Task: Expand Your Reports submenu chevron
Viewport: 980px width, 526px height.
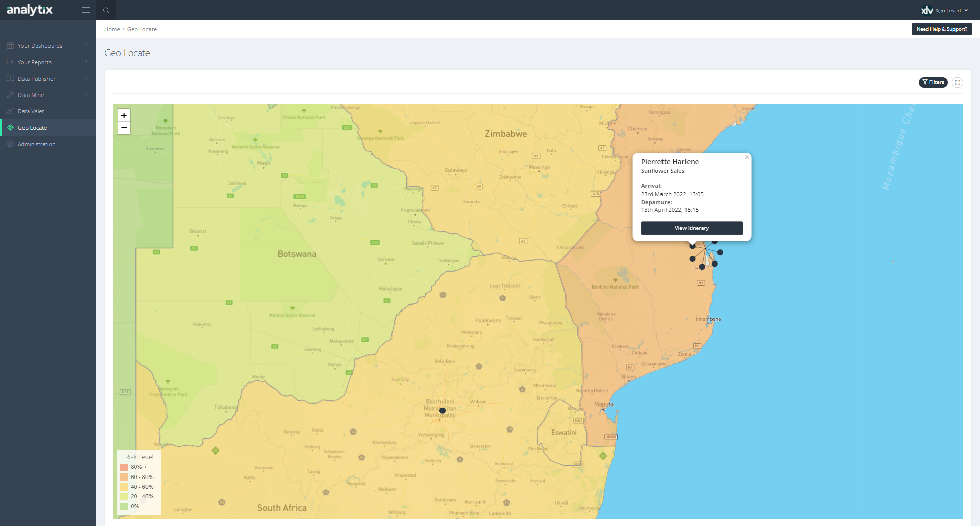Action: coord(86,62)
